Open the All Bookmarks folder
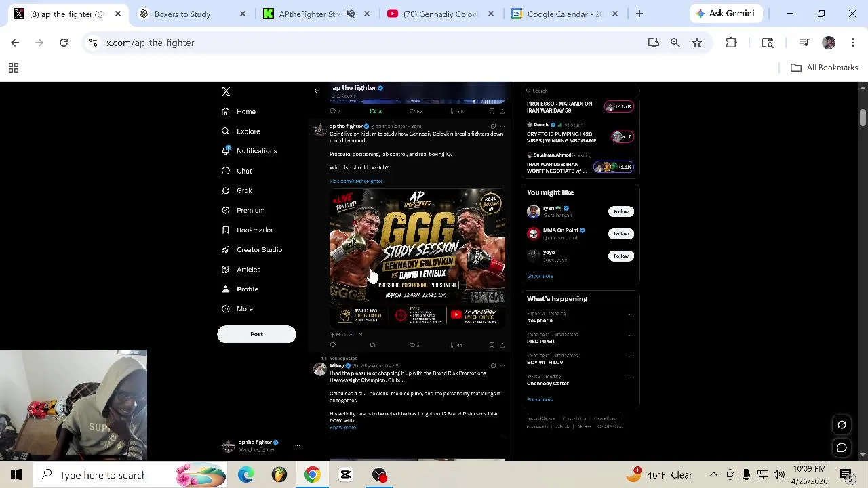Screen dimensions: 868x488 824,68
